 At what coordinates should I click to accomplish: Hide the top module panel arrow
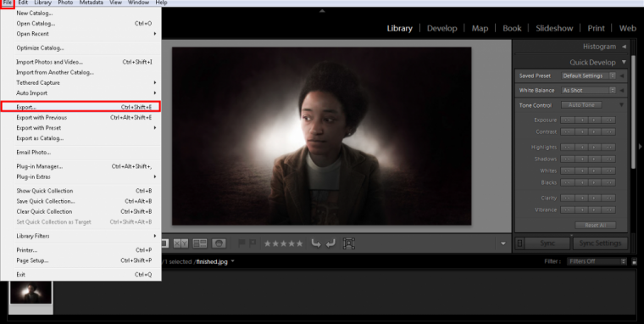pyautogui.click(x=322, y=11)
